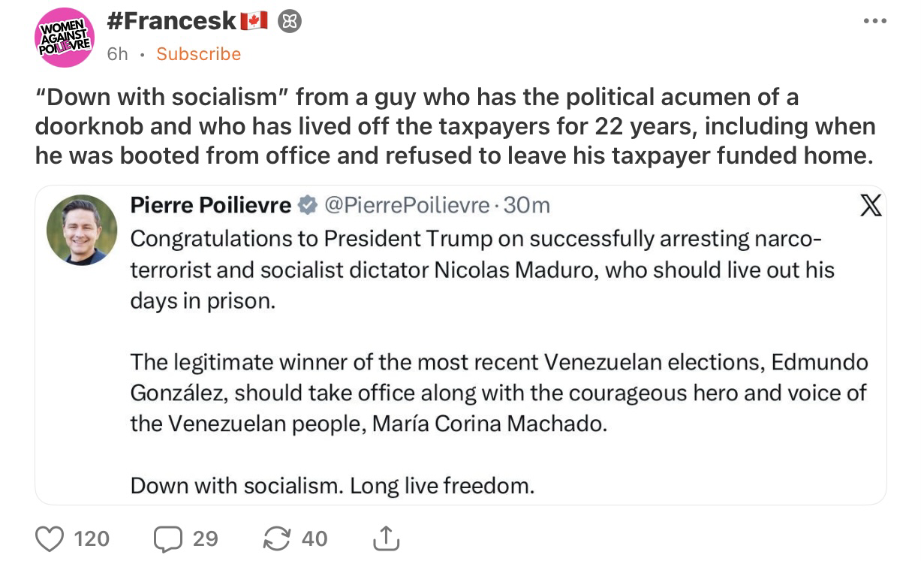The width and height of the screenshot is (924, 561).
Task: Open the #Francesk profile name
Action: [172, 22]
